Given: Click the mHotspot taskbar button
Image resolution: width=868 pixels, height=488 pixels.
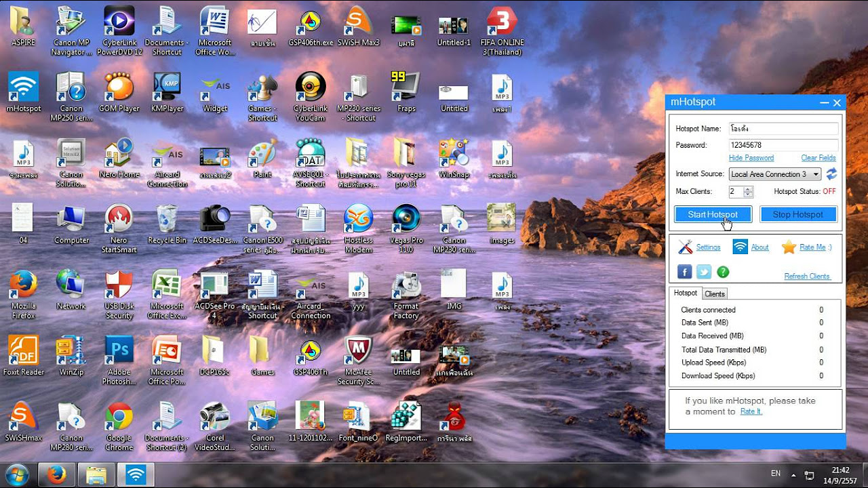Looking at the screenshot, I should [136, 474].
